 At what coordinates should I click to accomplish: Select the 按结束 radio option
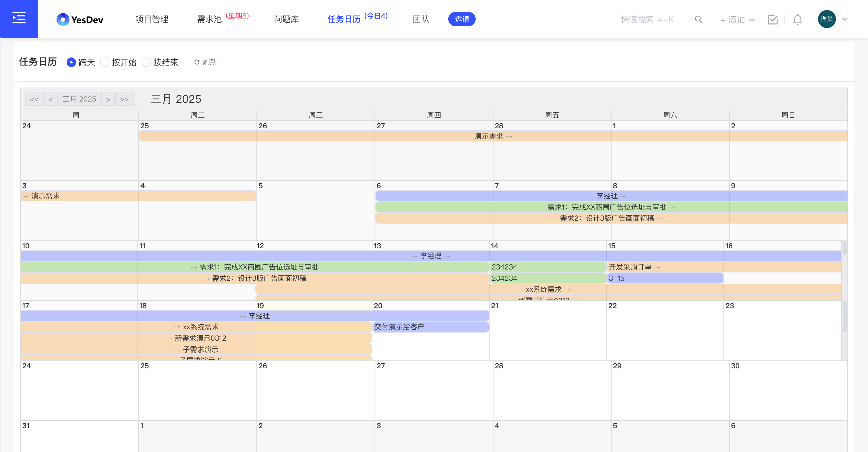point(146,62)
